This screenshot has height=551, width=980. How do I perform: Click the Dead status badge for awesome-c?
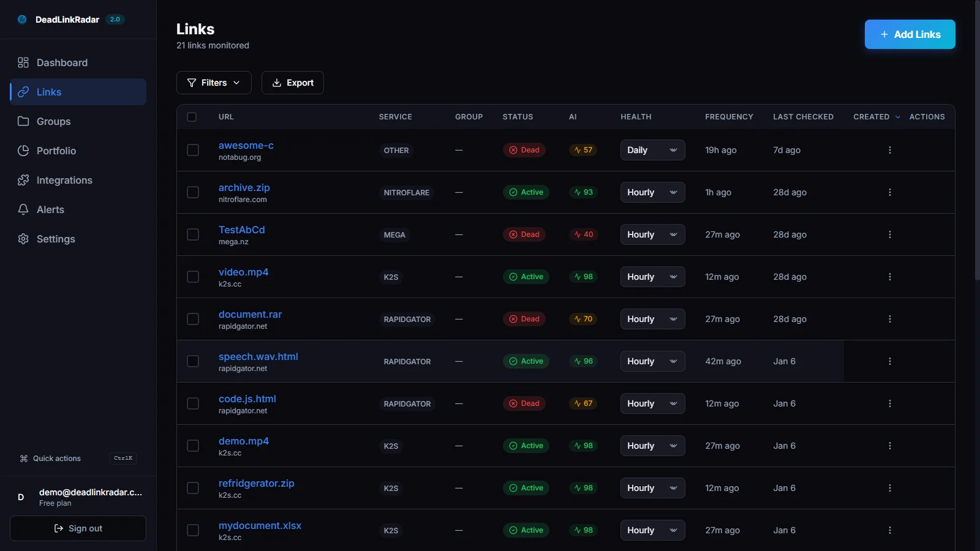click(524, 150)
